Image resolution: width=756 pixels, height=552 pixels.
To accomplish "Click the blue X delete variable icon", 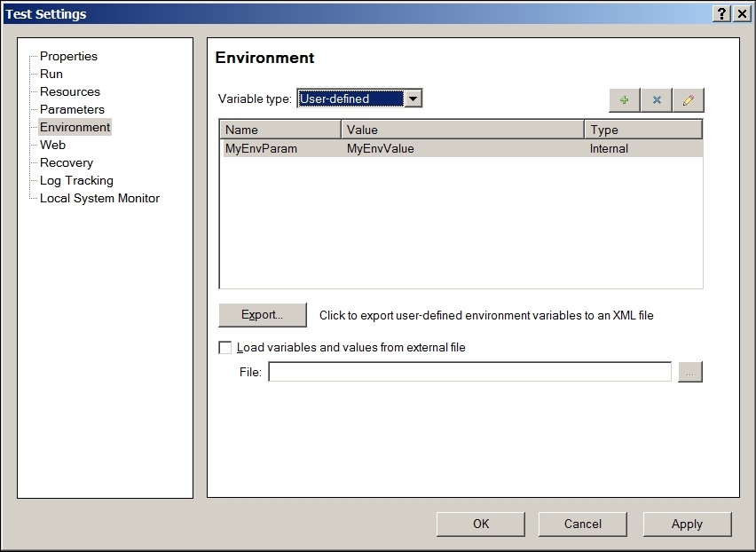I will pos(657,100).
